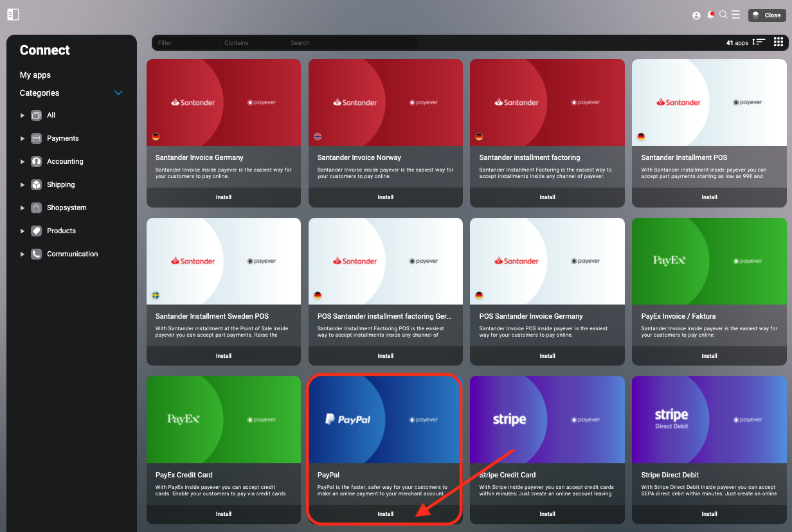Expand the Accounting category arrow
This screenshot has height=532, width=792.
pyautogui.click(x=22, y=162)
